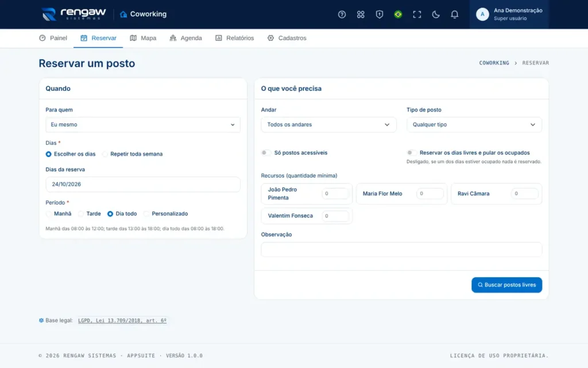Open the LGPD Lei 13.709/2018 link
Image resolution: width=588 pixels, height=368 pixels.
[122, 320]
